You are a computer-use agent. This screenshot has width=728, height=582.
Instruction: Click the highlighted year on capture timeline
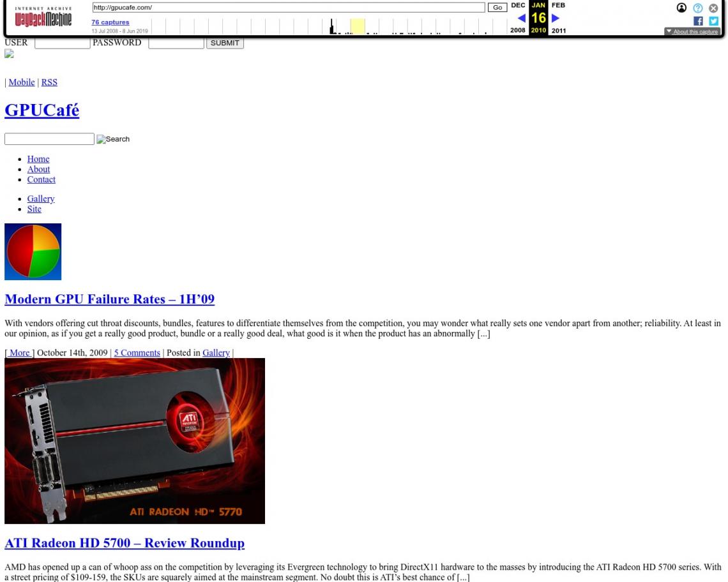coord(358,26)
